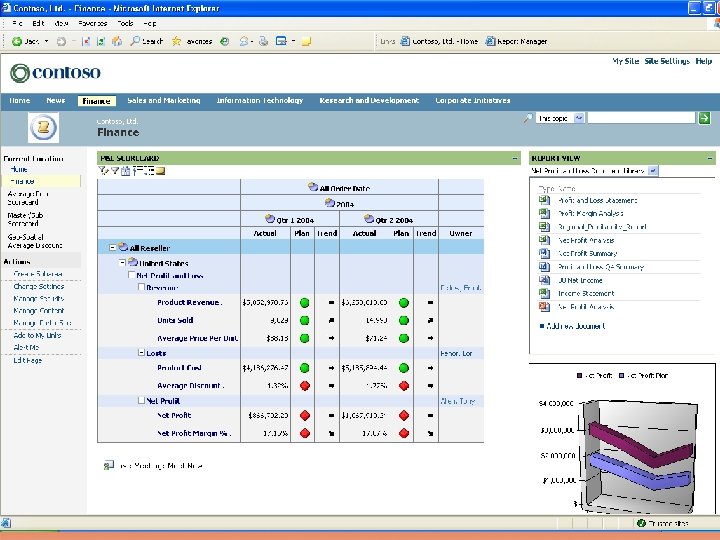Click the Stop icon in browser toolbar
Viewport: 720px width, 540px height.
[86, 41]
